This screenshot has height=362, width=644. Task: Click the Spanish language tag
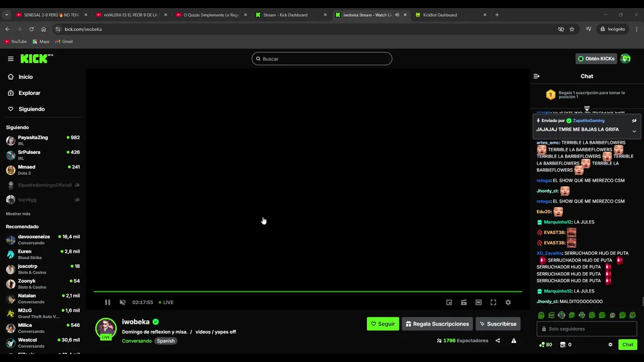[x=166, y=341]
